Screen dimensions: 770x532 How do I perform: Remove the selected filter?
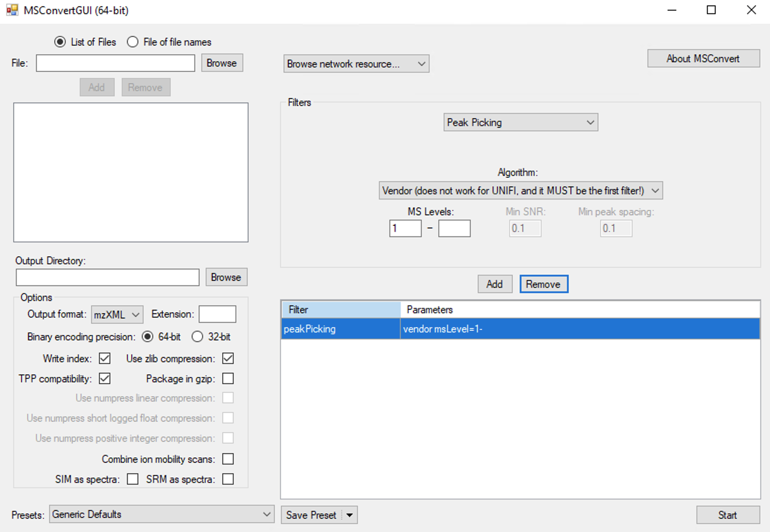pos(544,284)
